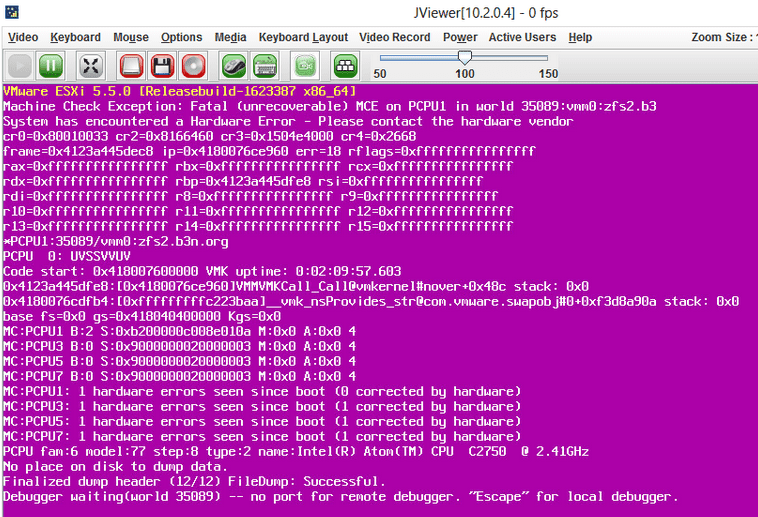Open the Options menu
This screenshot has width=758, height=517.
(x=181, y=37)
